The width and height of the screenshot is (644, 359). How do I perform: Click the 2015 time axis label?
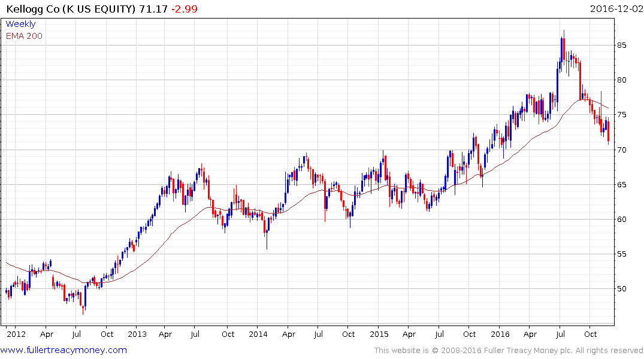379,334
